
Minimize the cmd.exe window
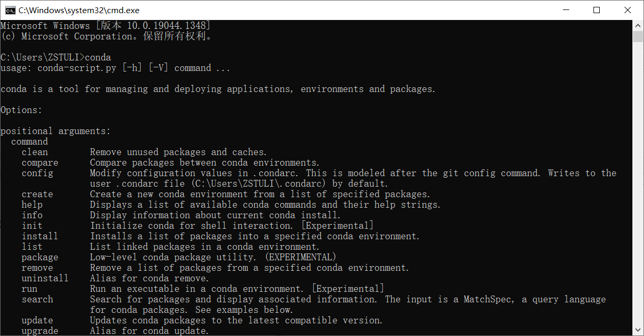click(x=566, y=10)
